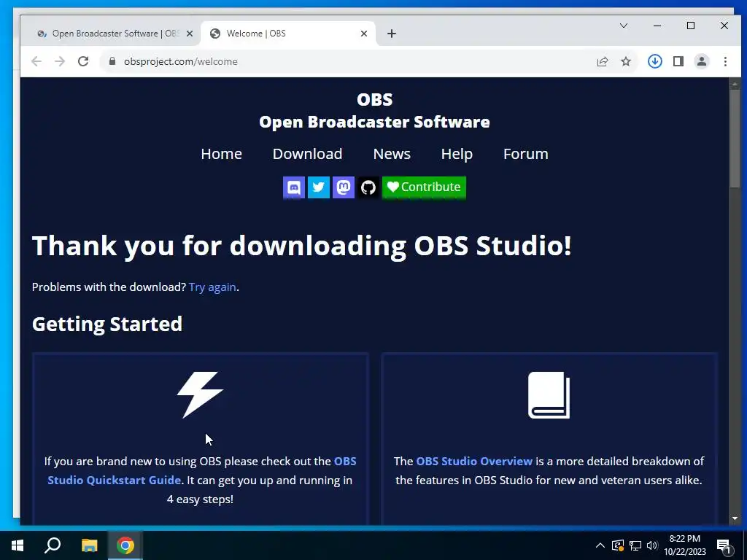Viewport: 747px width, 560px height.
Task: Open the Forum nav item
Action: (525, 154)
